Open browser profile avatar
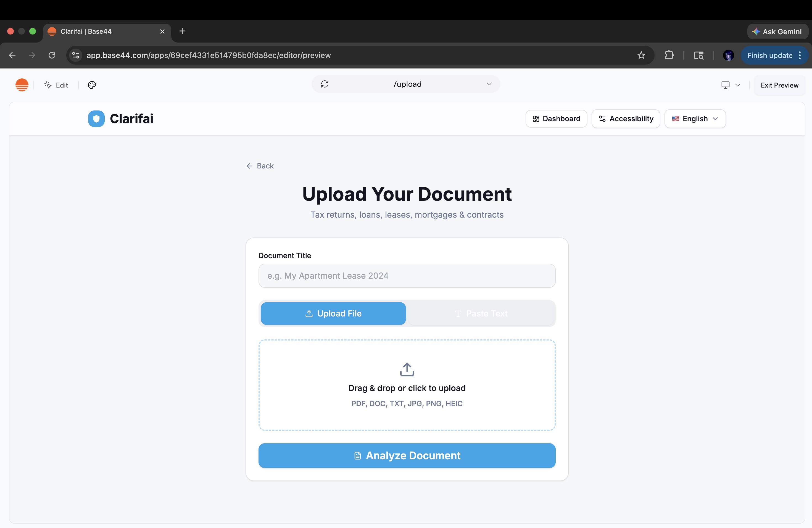Viewport: 812px width, 528px height. coord(728,55)
